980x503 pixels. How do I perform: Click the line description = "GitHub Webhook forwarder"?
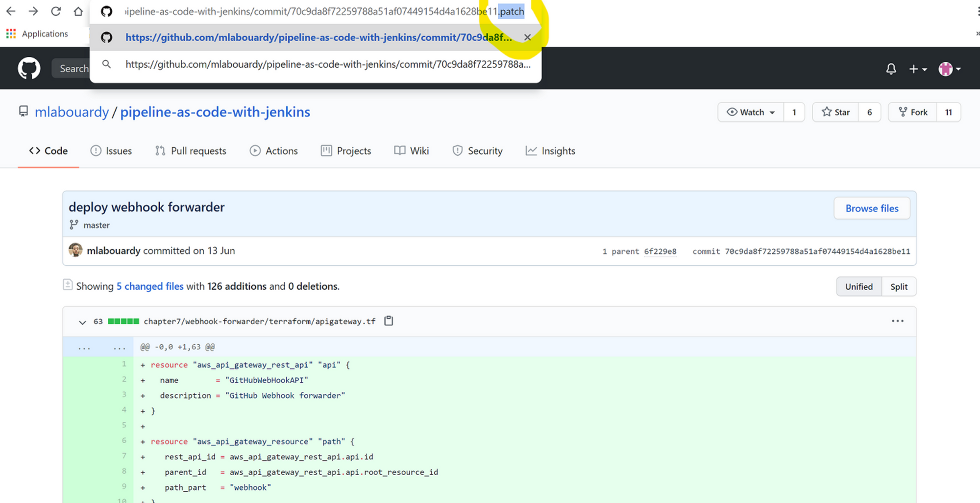coord(252,396)
